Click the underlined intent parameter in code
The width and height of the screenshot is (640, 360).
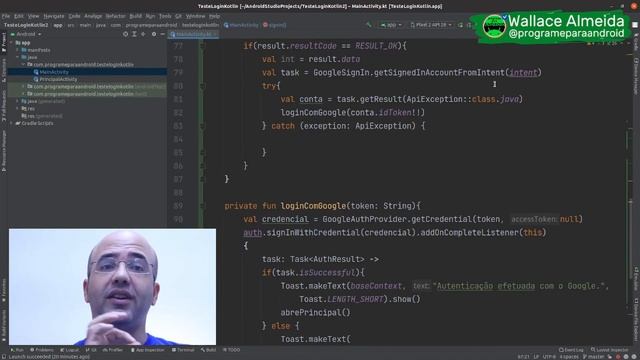click(x=523, y=73)
